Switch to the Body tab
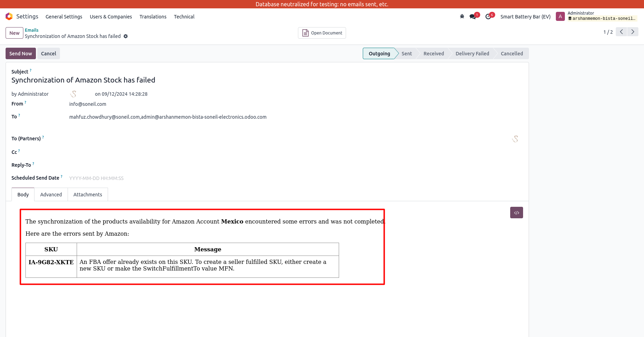Viewport: 644px width, 337px height. (x=23, y=195)
